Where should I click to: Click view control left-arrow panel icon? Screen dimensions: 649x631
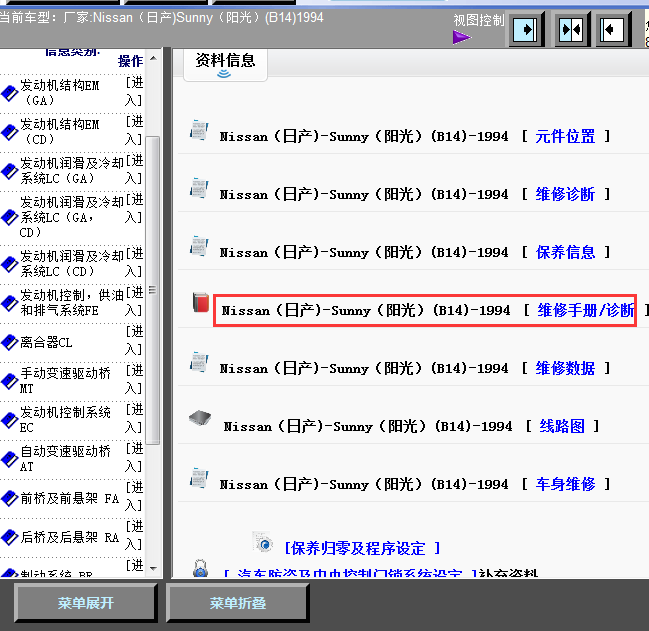tap(613, 30)
